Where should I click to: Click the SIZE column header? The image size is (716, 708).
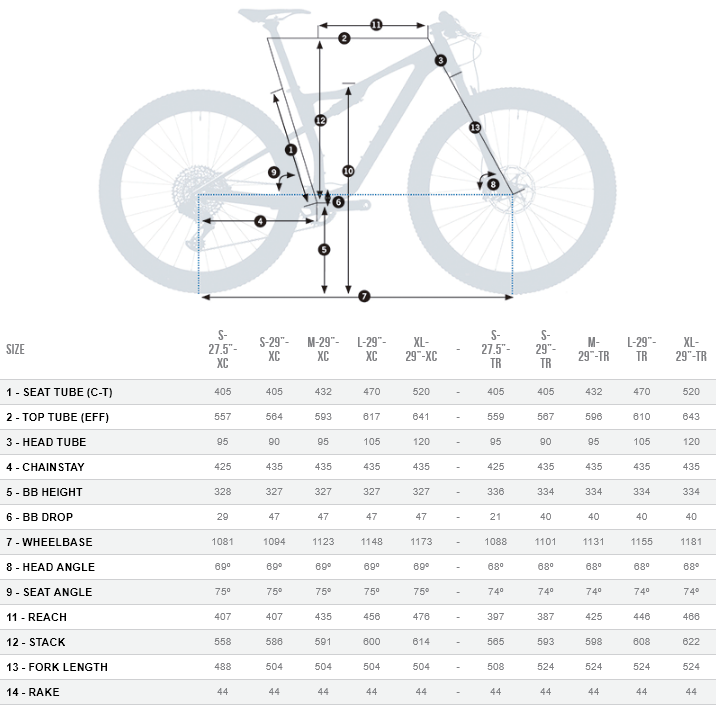(x=16, y=350)
